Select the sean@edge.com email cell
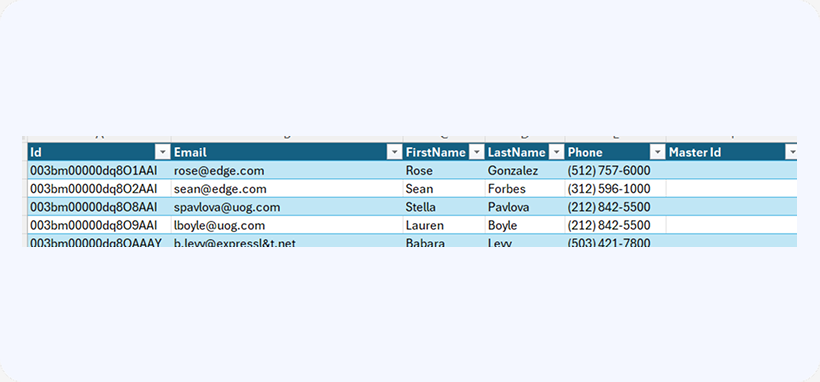The width and height of the screenshot is (820, 382). [287, 188]
